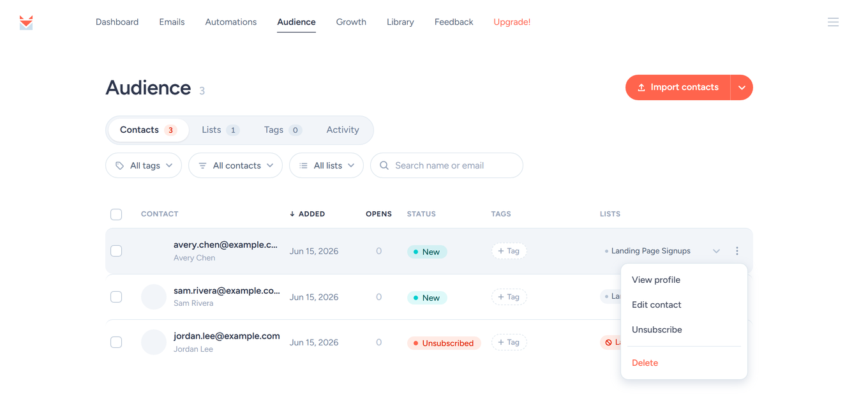Click the search magnifier icon
868x399 pixels.
[x=384, y=165]
